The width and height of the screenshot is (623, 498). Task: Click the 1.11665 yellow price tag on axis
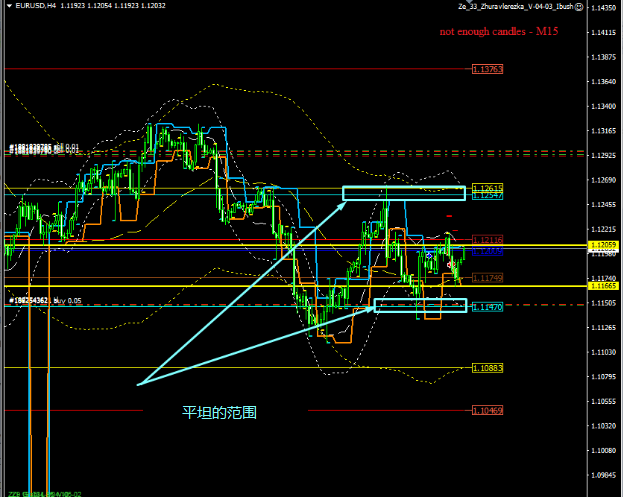603,286
